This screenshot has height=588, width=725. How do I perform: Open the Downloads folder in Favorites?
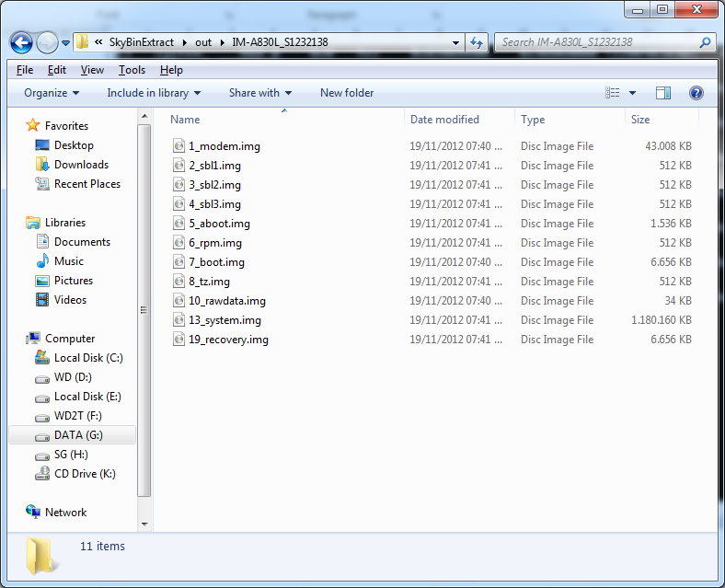81,165
